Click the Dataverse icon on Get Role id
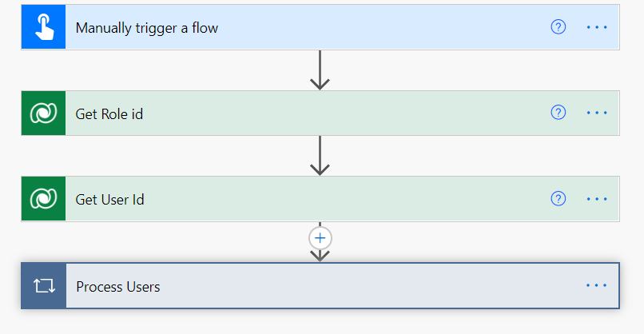 tap(43, 113)
